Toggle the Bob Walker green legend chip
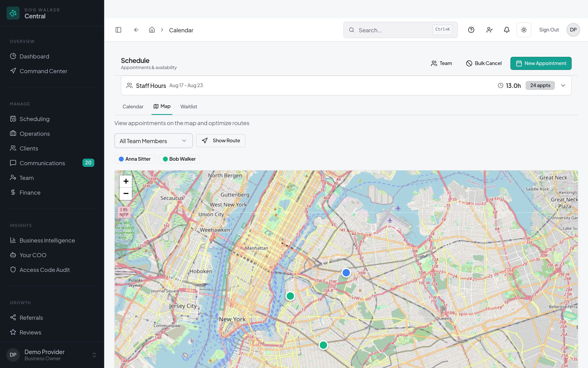 coord(179,159)
